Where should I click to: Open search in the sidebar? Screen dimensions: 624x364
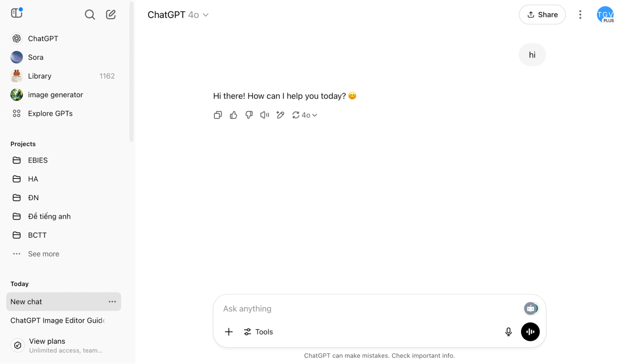(90, 14)
